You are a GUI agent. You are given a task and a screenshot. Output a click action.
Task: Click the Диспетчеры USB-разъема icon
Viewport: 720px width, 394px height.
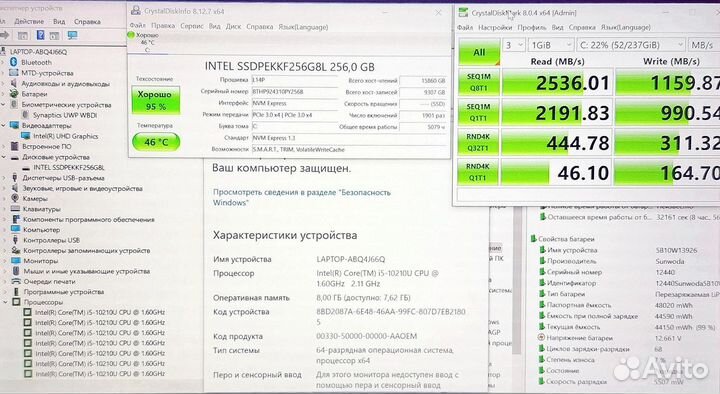click(15, 178)
